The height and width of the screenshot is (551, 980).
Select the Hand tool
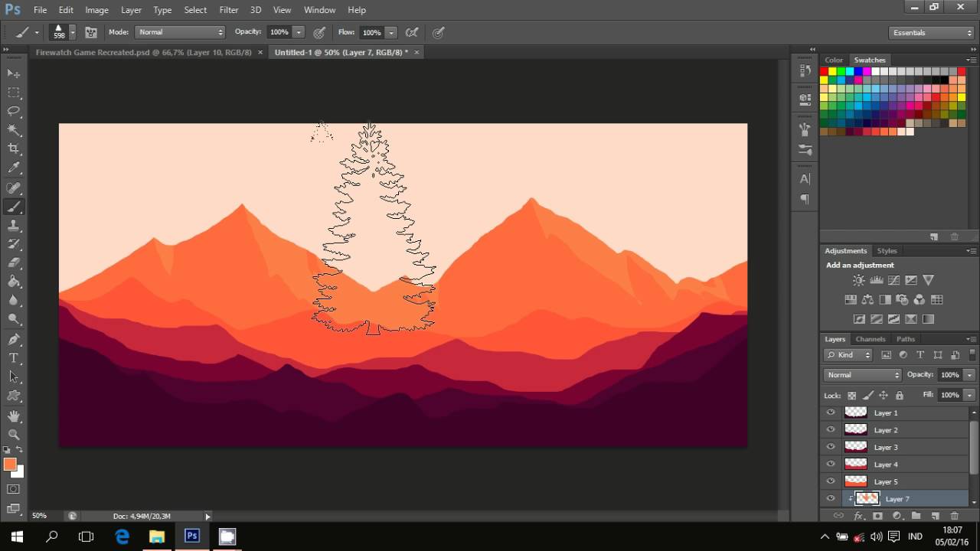click(14, 416)
